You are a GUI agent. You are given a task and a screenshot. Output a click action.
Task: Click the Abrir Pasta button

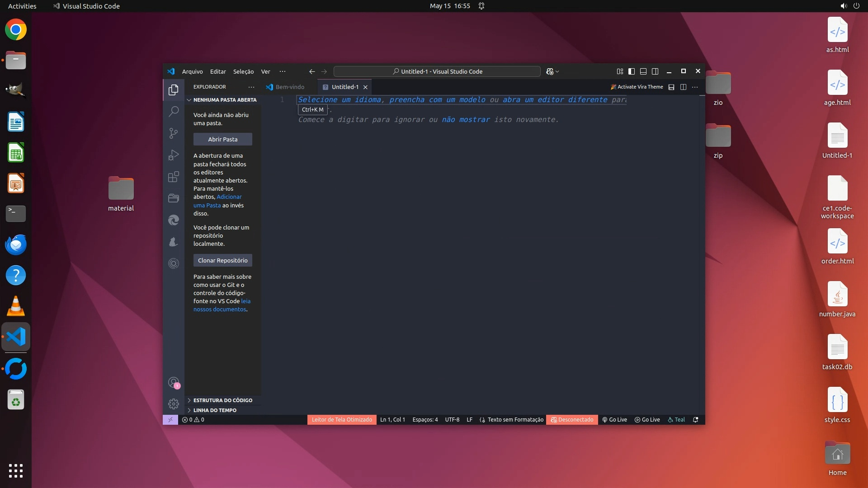pyautogui.click(x=222, y=139)
